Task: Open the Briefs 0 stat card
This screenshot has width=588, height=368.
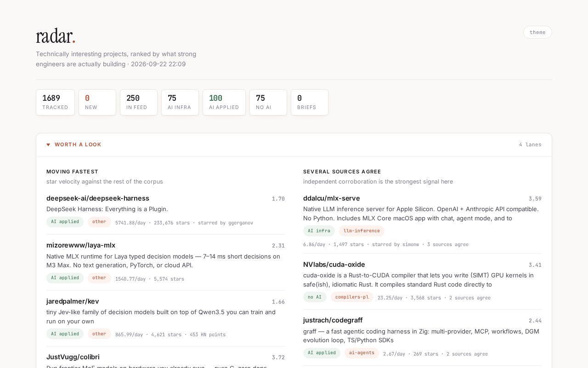Action: point(310,102)
